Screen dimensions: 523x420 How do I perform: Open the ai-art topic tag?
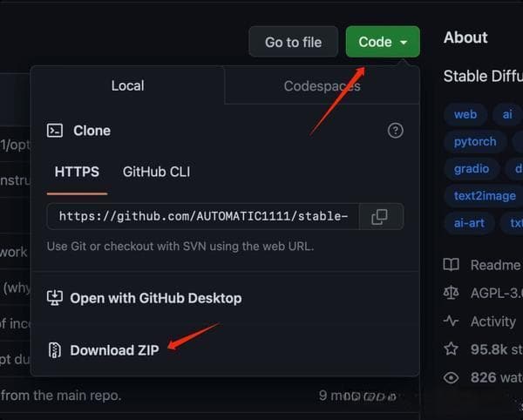[469, 223]
